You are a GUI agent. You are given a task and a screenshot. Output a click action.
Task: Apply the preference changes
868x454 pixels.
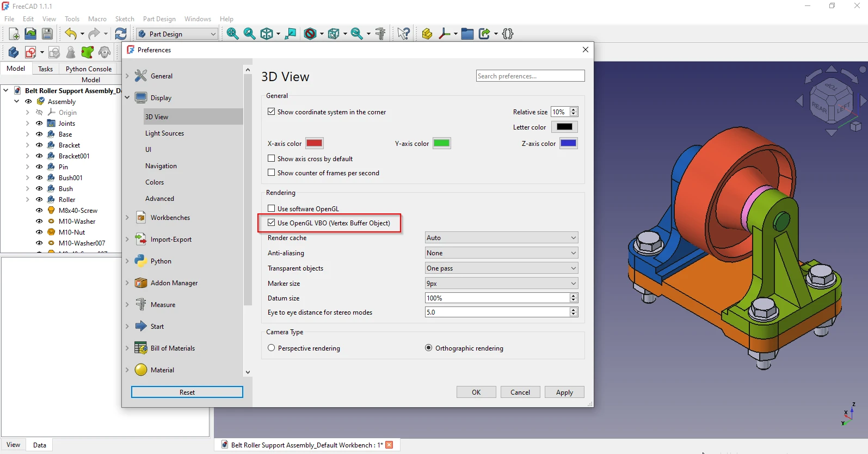tap(564, 392)
